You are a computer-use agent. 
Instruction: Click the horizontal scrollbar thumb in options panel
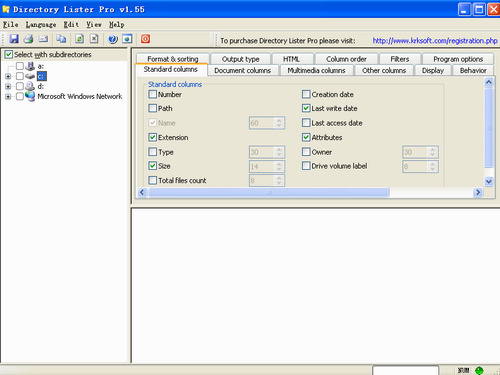(x=269, y=192)
